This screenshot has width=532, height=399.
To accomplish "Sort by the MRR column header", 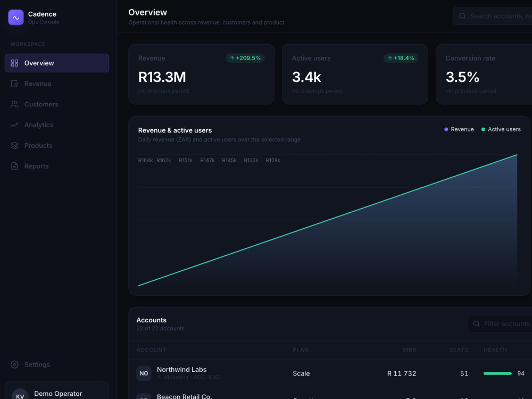I will tap(410, 350).
